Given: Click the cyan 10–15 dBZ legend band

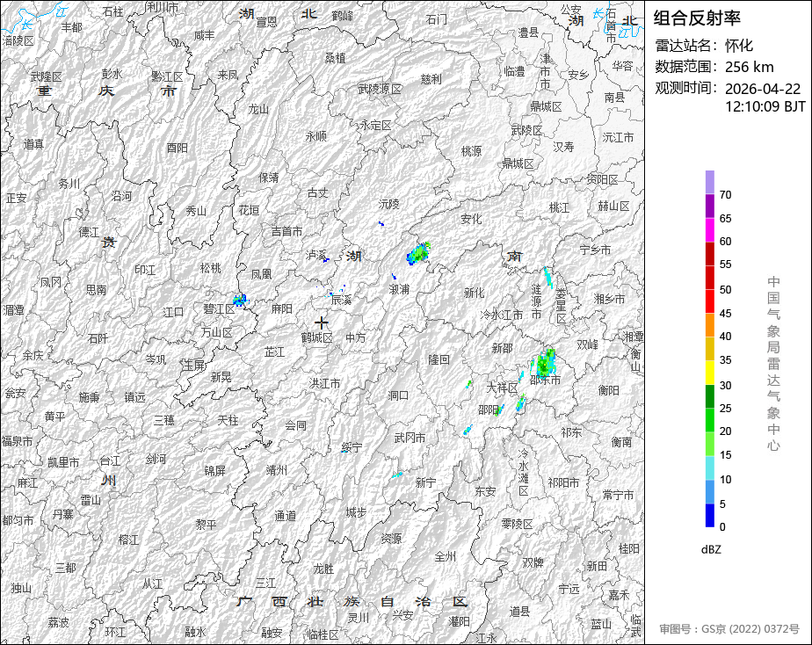Looking at the screenshot, I should pos(709,468).
